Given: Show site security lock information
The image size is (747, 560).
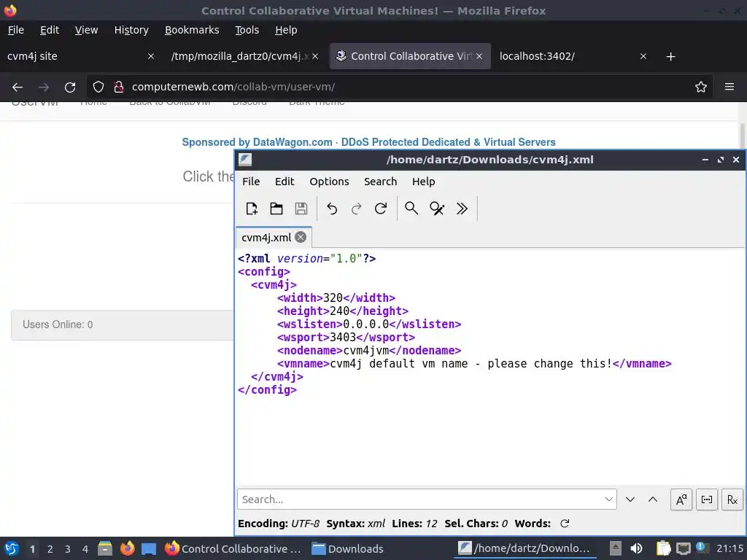Looking at the screenshot, I should click(119, 87).
